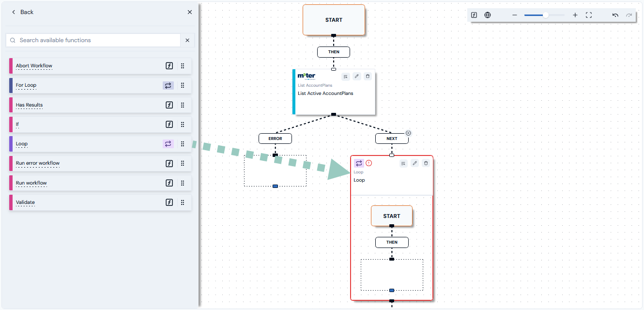Open settings of the Loop node
644x310 pixels.
coord(403,163)
